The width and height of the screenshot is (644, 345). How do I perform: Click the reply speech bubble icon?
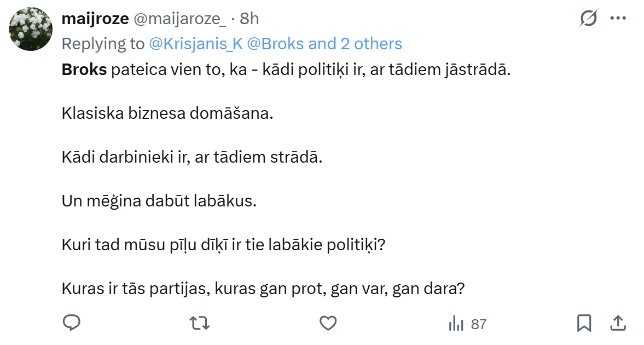point(72,324)
